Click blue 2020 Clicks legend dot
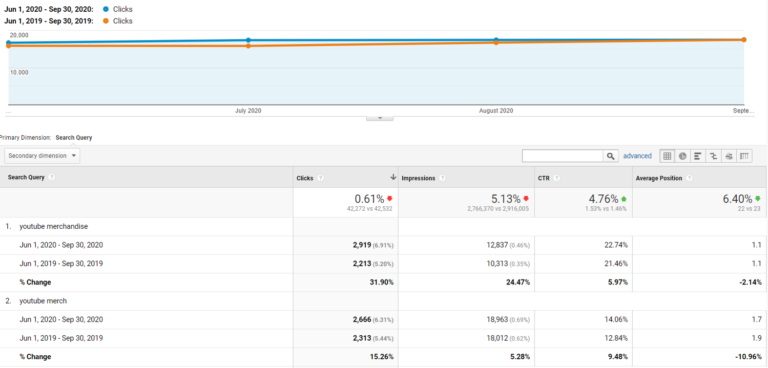Image resolution: width=768 pixels, height=368 pixels. tap(106, 9)
